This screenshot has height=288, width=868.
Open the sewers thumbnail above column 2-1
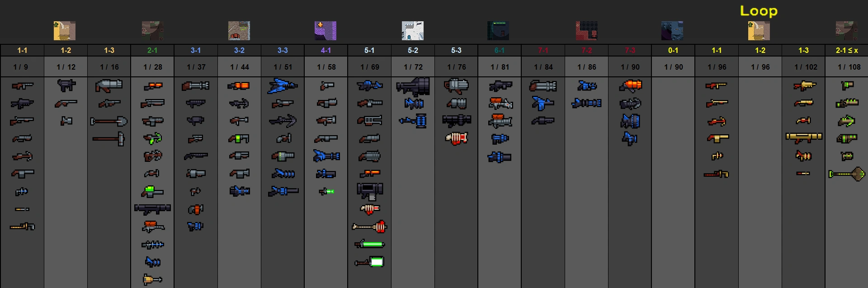tap(153, 31)
